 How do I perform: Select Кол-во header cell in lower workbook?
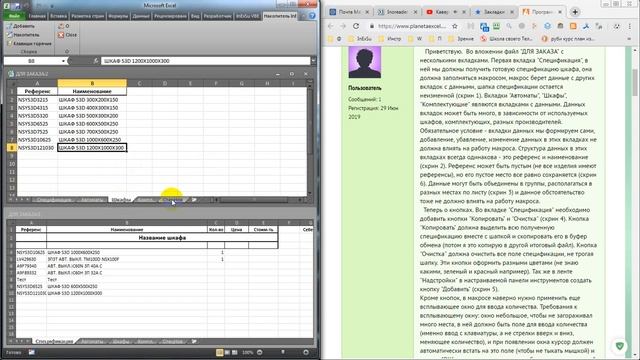216,229
